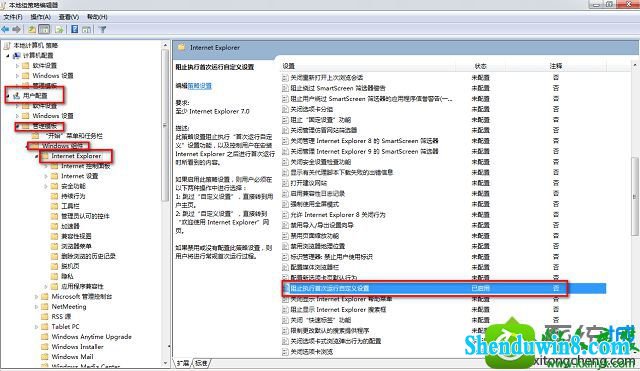Screen dimensions: 640x371
Task: Click the policy icon of 打开建议网站 row
Action: click(285, 183)
